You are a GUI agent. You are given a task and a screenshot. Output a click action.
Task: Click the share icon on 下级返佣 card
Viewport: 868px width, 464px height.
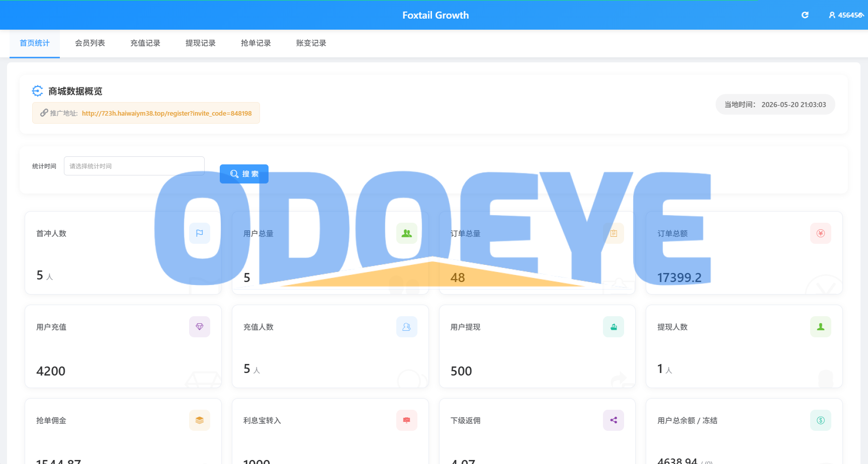point(614,420)
